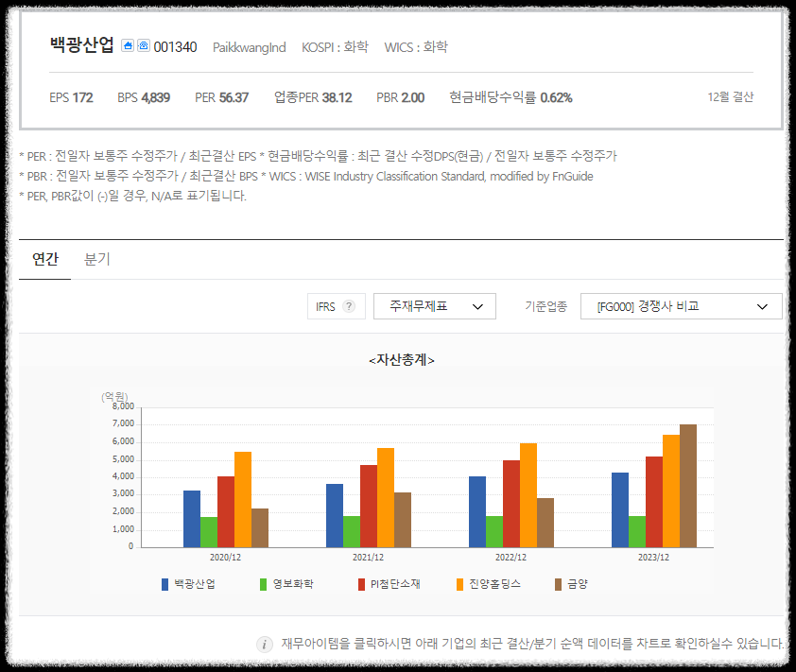Click the 영보화학 legend label
This screenshot has height=672, width=796.
coord(293,584)
